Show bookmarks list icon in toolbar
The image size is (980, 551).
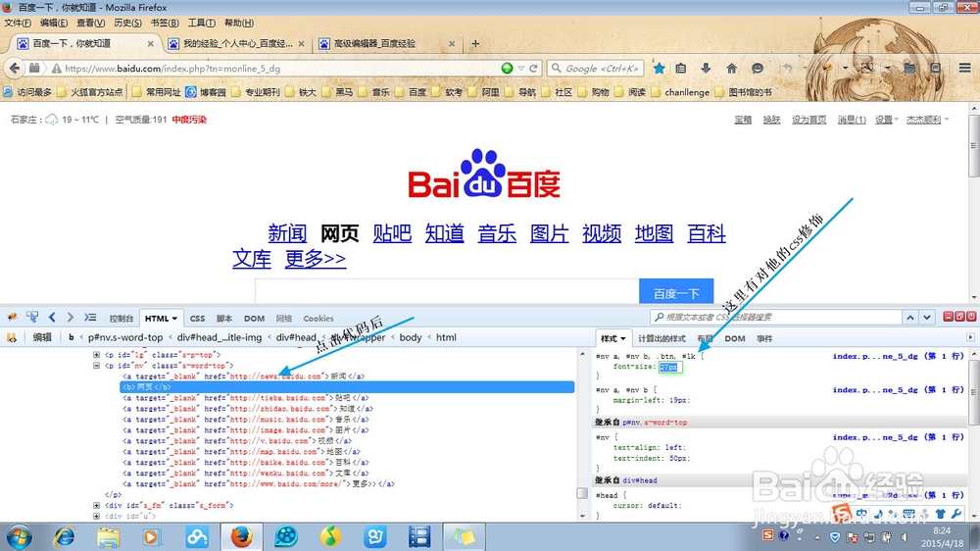tap(681, 69)
